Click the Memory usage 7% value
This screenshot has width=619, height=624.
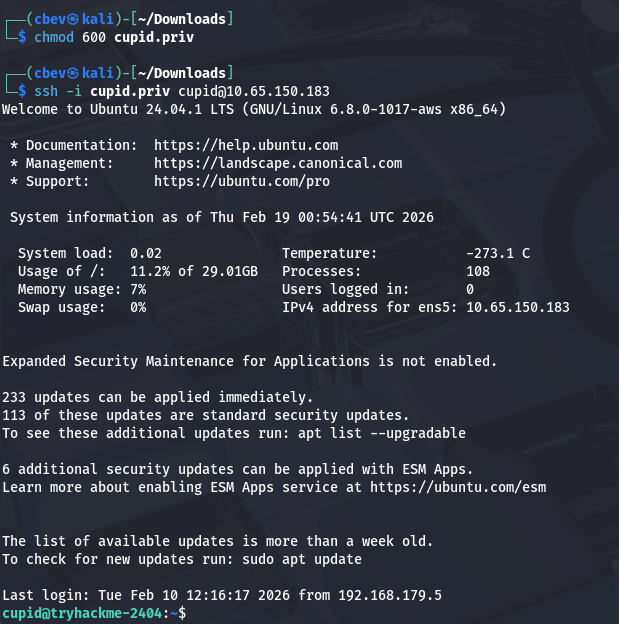138,289
